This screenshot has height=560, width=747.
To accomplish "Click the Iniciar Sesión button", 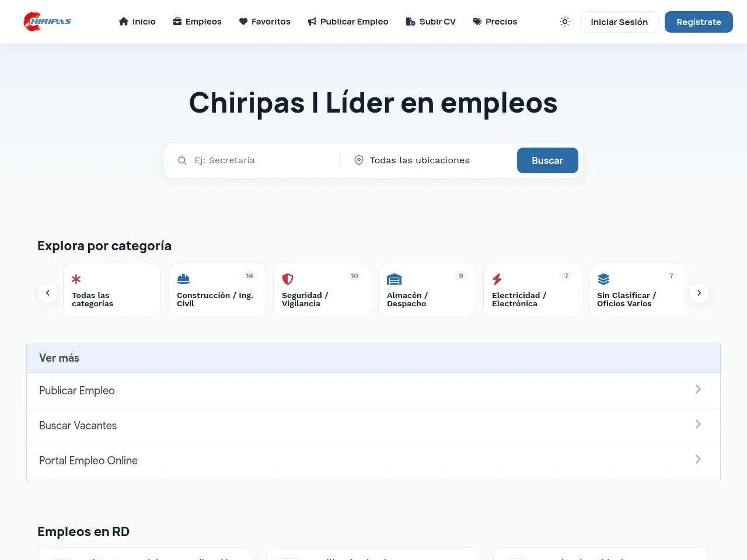I will pyautogui.click(x=619, y=22).
